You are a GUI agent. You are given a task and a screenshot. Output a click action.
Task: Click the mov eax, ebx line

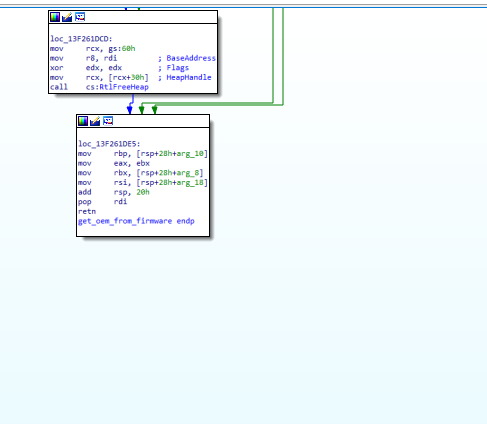click(x=114, y=163)
